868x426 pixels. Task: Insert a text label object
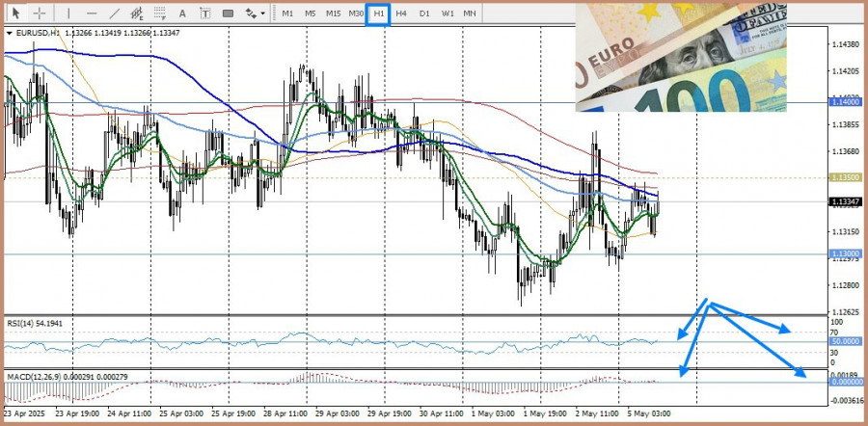(204, 13)
